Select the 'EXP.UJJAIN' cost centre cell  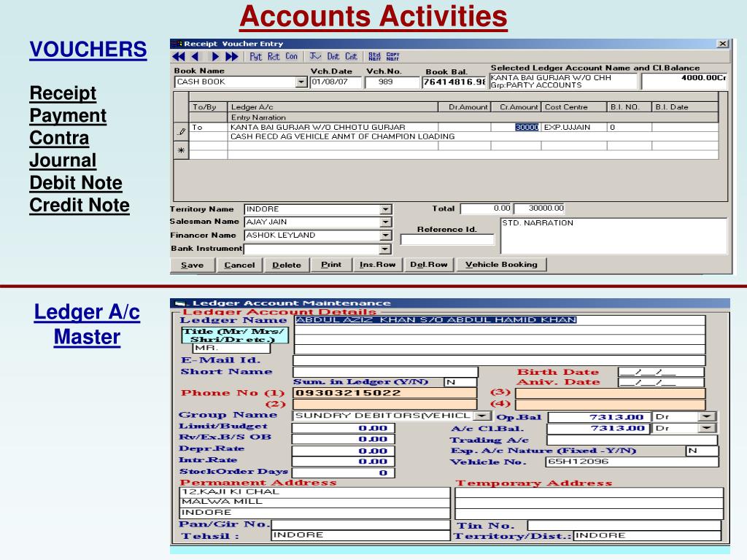coord(573,128)
